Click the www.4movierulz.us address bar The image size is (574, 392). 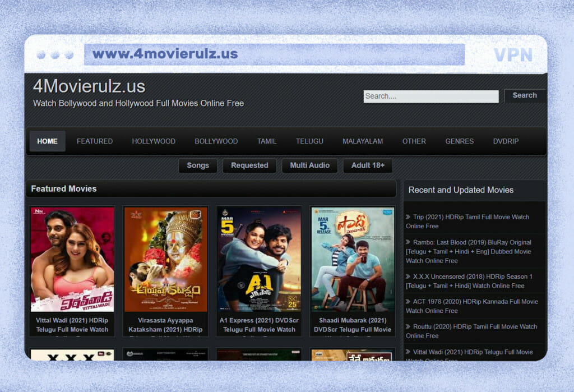pos(275,54)
